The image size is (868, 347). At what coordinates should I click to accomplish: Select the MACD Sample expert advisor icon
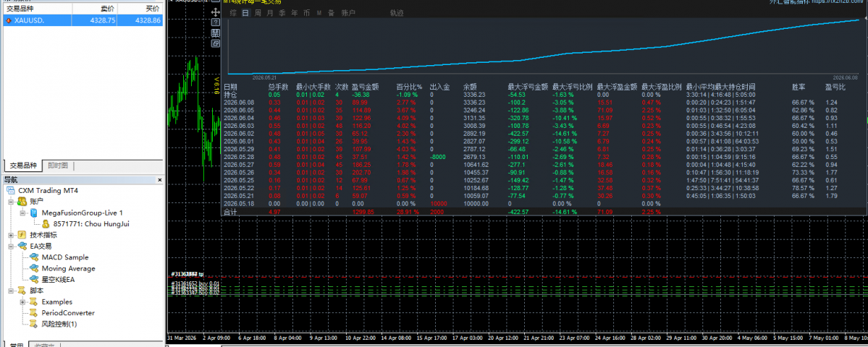(34, 257)
